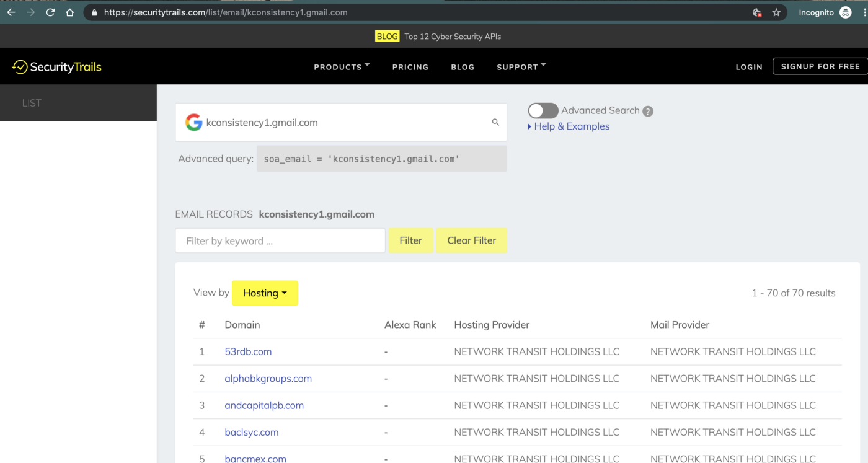Open domain 53rdb.com
This screenshot has height=463, width=868.
pos(248,351)
